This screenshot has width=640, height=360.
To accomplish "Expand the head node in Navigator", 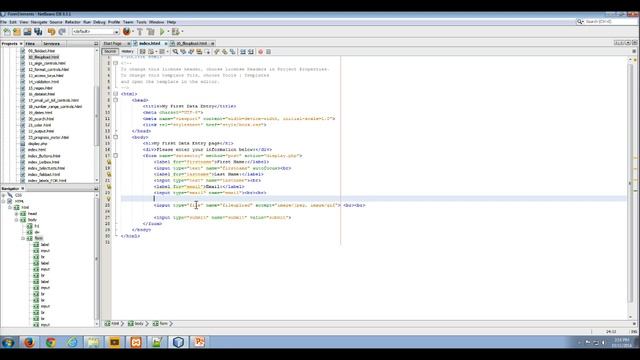I will point(16,213).
